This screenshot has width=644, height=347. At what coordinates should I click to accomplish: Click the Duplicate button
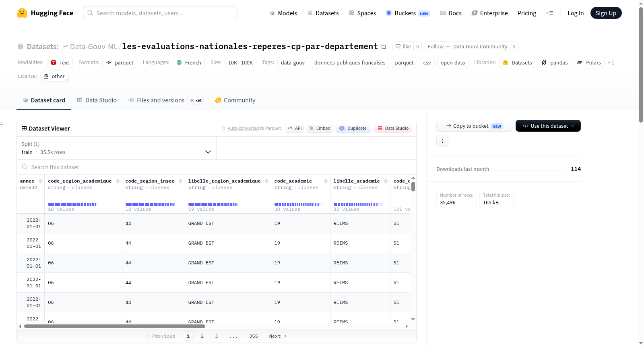[x=353, y=128]
